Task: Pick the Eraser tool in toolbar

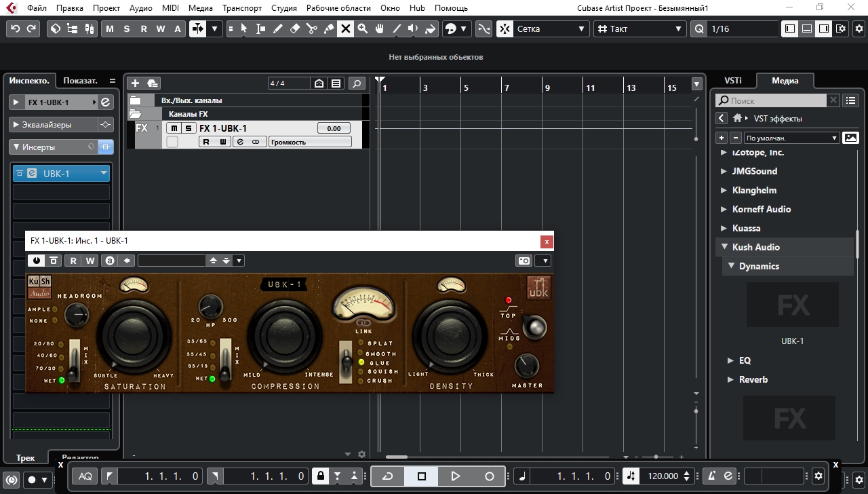Action: (x=294, y=29)
